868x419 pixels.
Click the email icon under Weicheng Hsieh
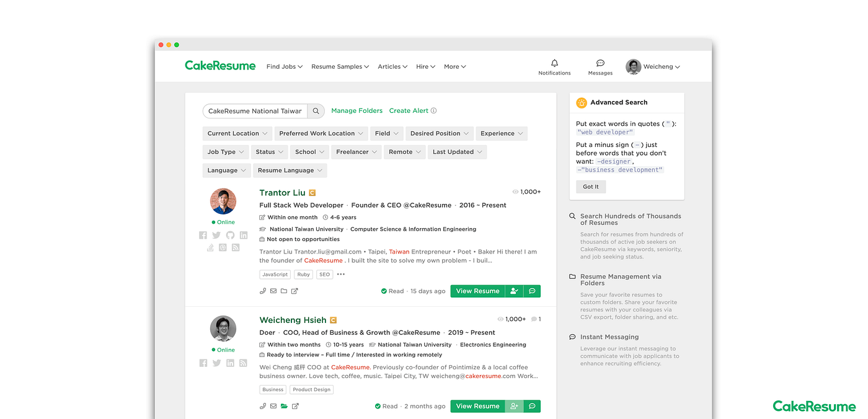pos(273,407)
